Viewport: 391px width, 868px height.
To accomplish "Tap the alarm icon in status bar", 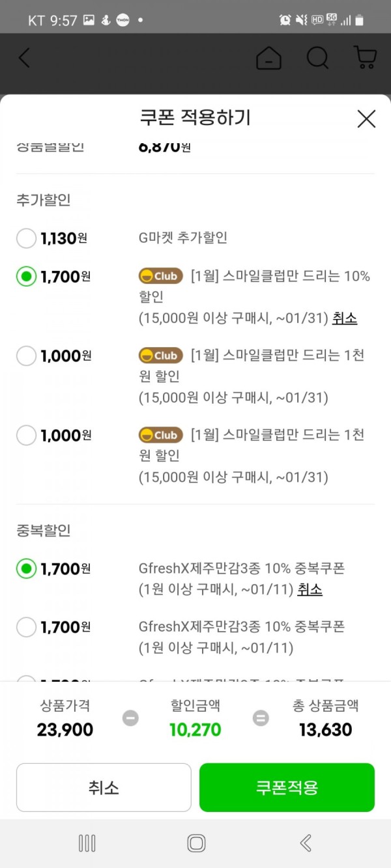I will 285,20.
